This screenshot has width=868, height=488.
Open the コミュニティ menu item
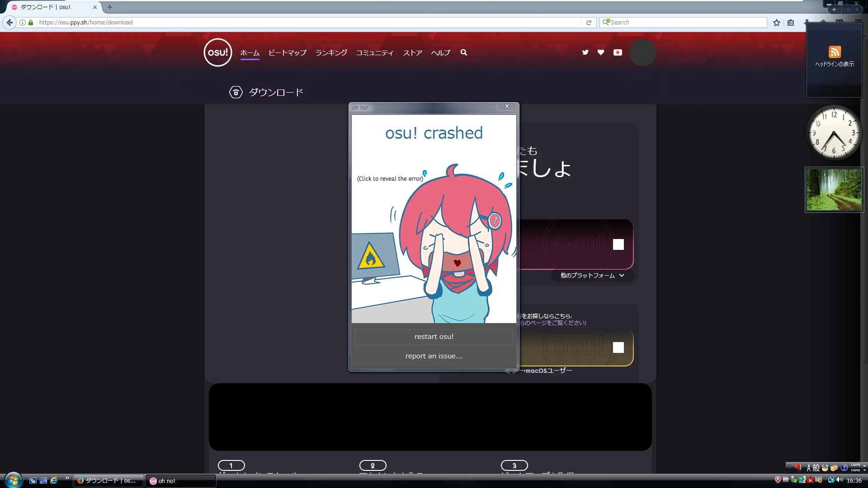[375, 53]
